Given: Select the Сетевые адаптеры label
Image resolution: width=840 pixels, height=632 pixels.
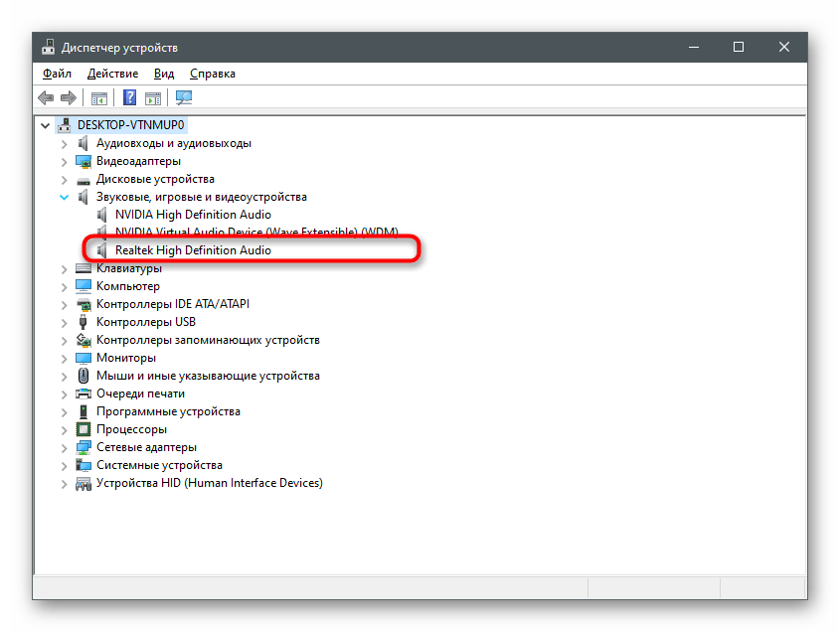Looking at the screenshot, I should (146, 447).
